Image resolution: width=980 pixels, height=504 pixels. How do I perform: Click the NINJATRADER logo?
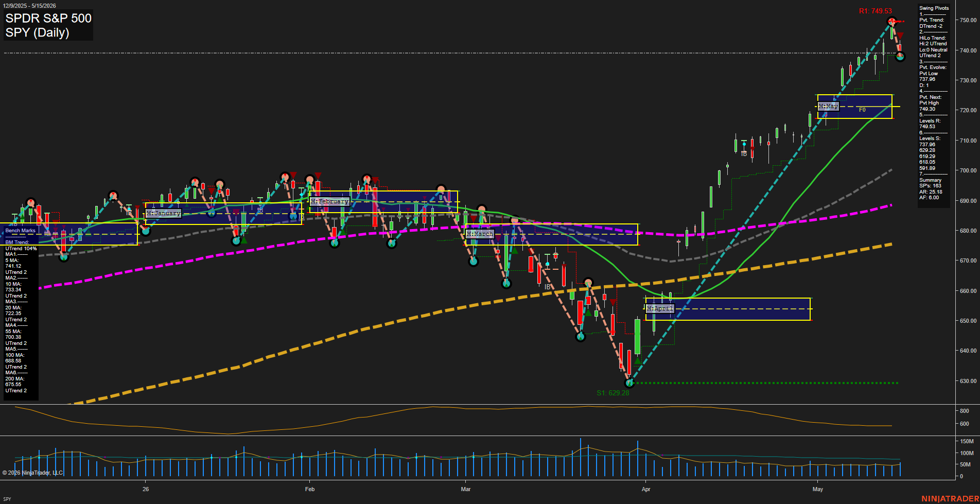pos(950,499)
